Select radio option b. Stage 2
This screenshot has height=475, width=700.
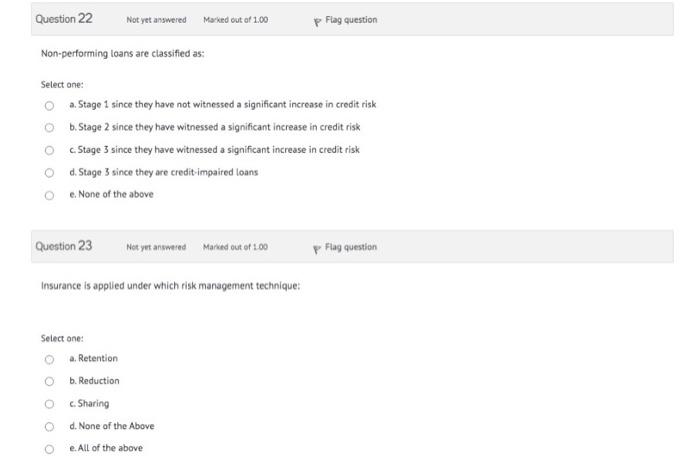pos(47,127)
